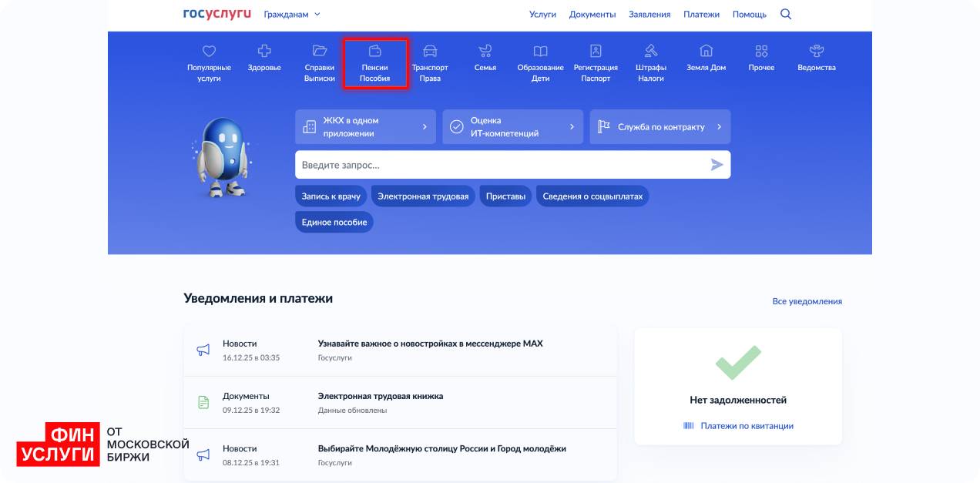Open the Земля Дом house icon

pos(706,52)
